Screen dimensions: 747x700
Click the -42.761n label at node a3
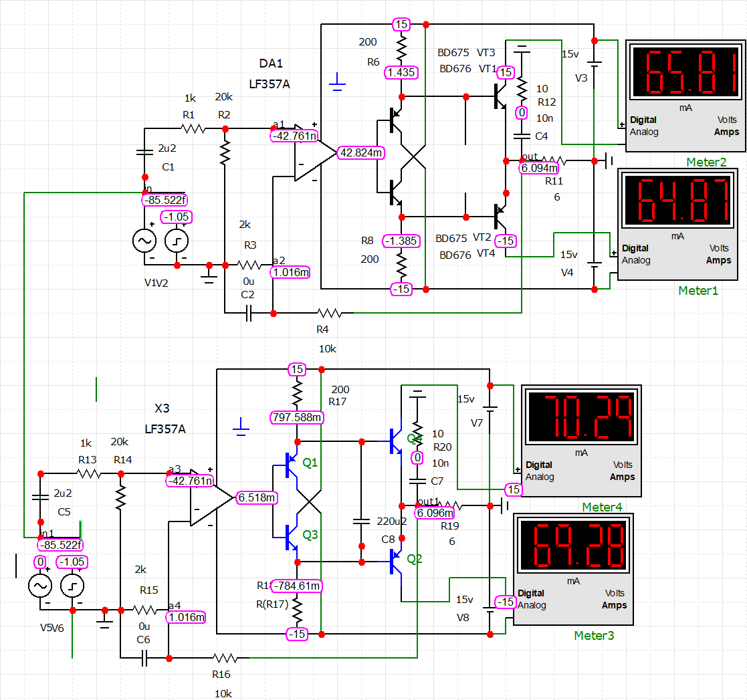190,481
